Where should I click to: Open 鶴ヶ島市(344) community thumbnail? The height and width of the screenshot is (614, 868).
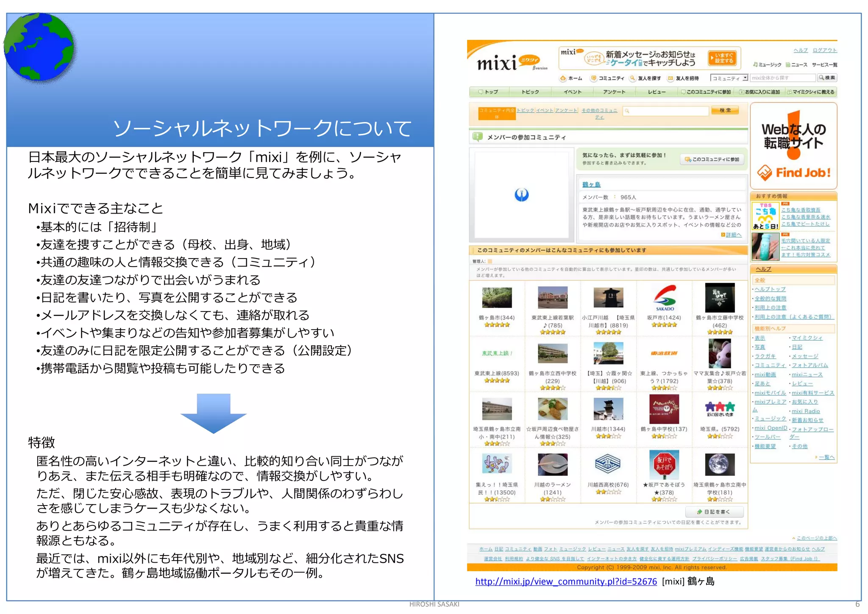pyautogui.click(x=497, y=297)
